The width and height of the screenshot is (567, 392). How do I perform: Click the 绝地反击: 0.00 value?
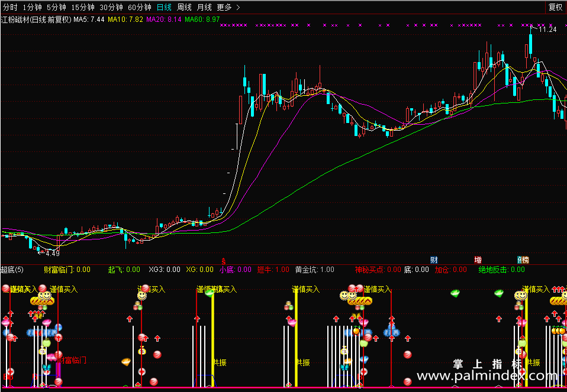[501, 270]
